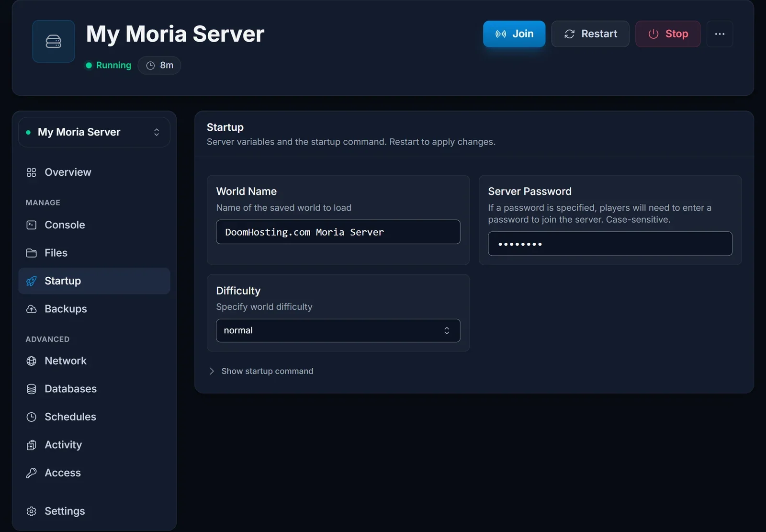Select the Startup menu item
The image size is (766, 532).
pos(94,281)
